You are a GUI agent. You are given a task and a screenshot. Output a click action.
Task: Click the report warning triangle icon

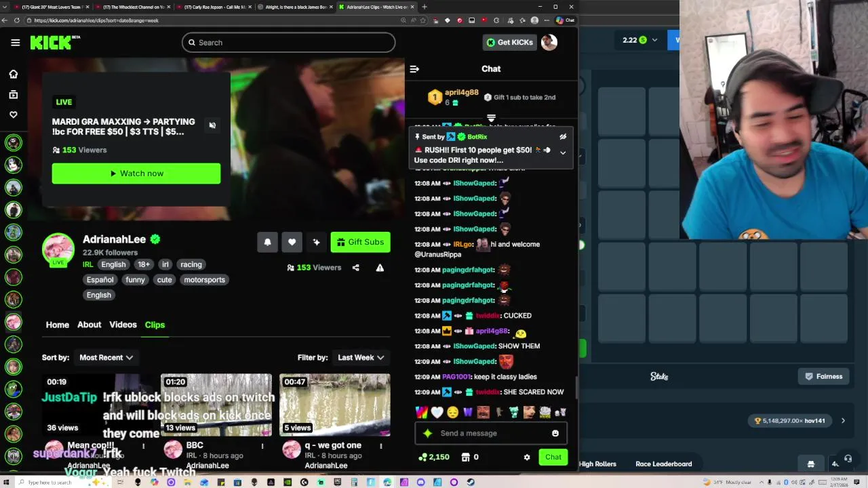(x=380, y=268)
